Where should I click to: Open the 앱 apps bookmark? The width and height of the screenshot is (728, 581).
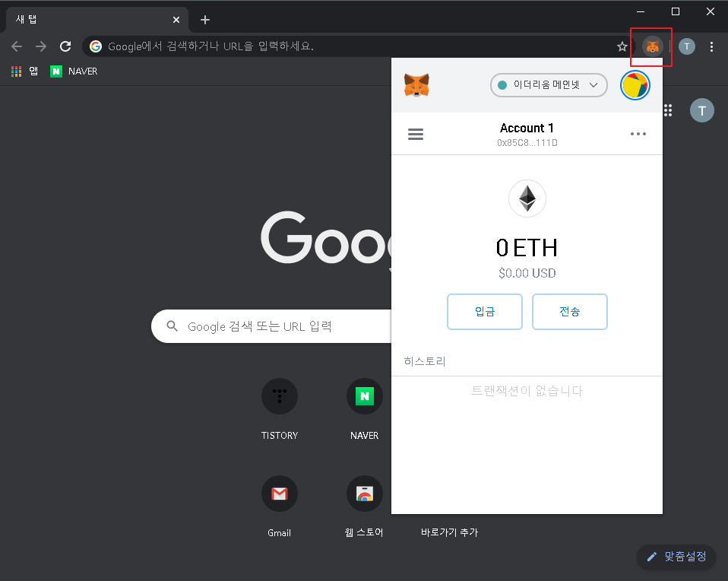pyautogui.click(x=24, y=71)
